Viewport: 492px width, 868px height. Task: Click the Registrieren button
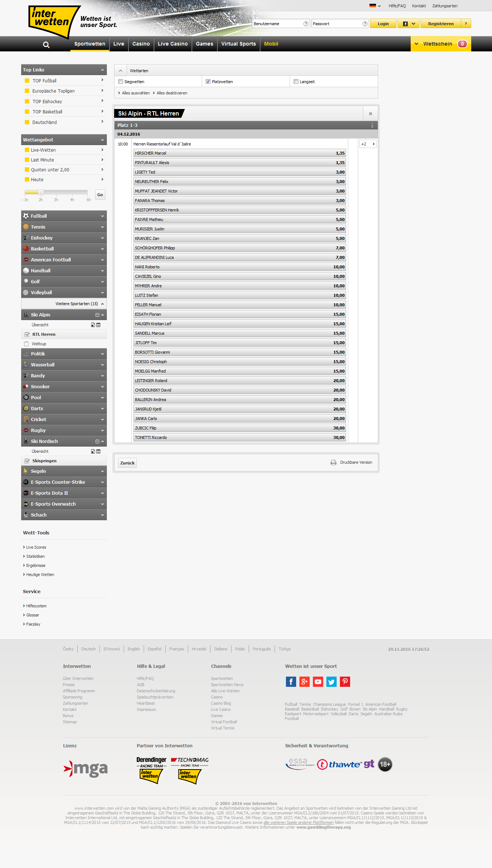pos(446,24)
